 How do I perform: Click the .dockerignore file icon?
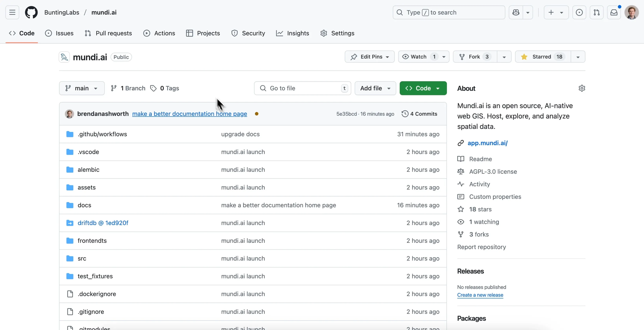70,294
